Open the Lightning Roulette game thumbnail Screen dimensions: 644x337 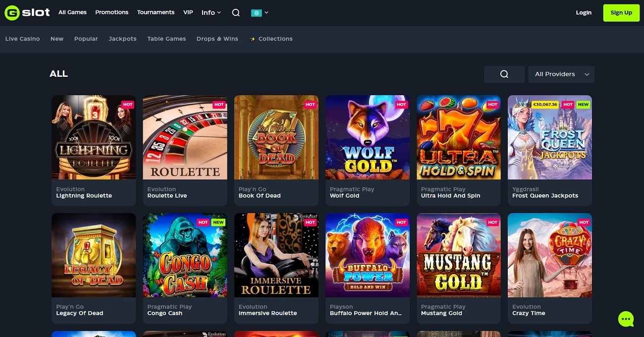tap(94, 137)
